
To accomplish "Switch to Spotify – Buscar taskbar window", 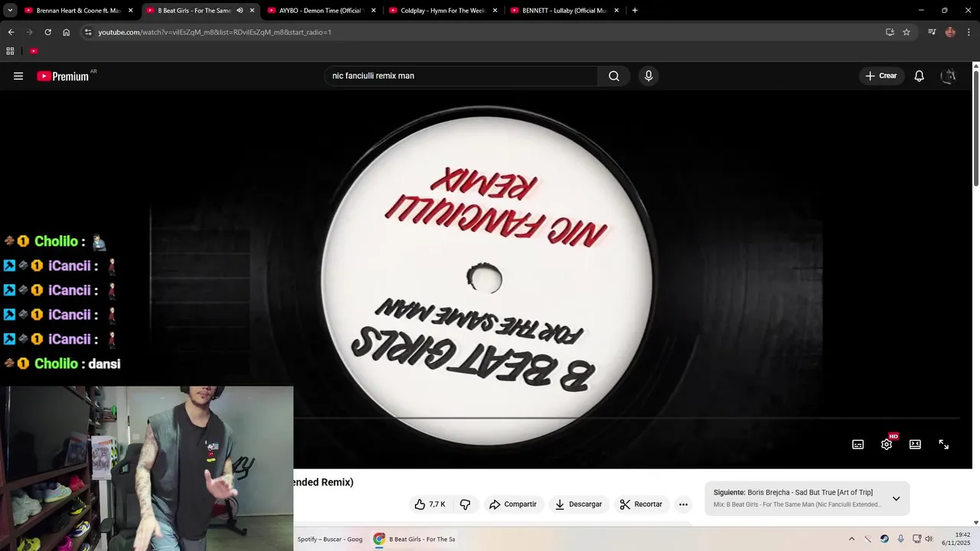I will [x=330, y=540].
